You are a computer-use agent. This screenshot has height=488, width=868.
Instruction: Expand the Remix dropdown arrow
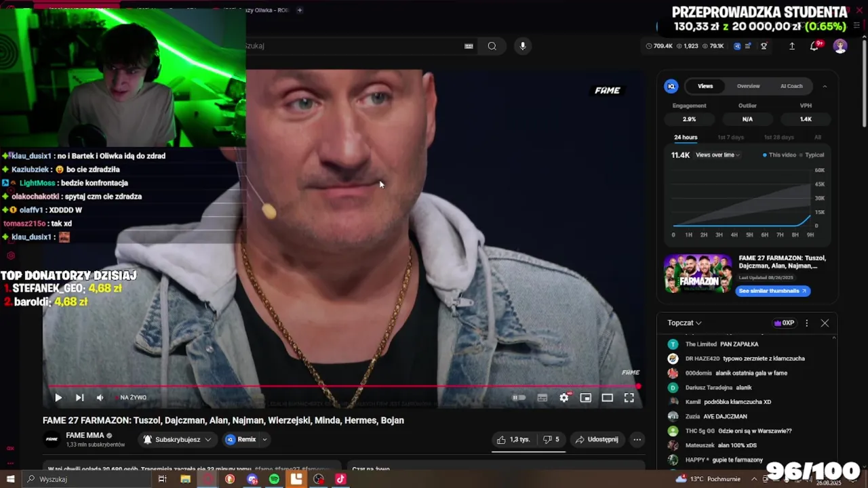264,439
